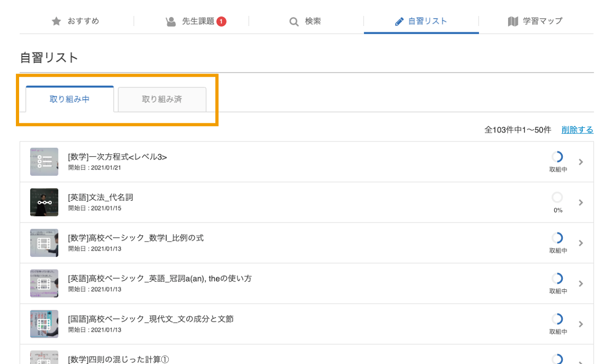Click the magnifying glass icon
The height and width of the screenshot is (364, 610).
(294, 22)
